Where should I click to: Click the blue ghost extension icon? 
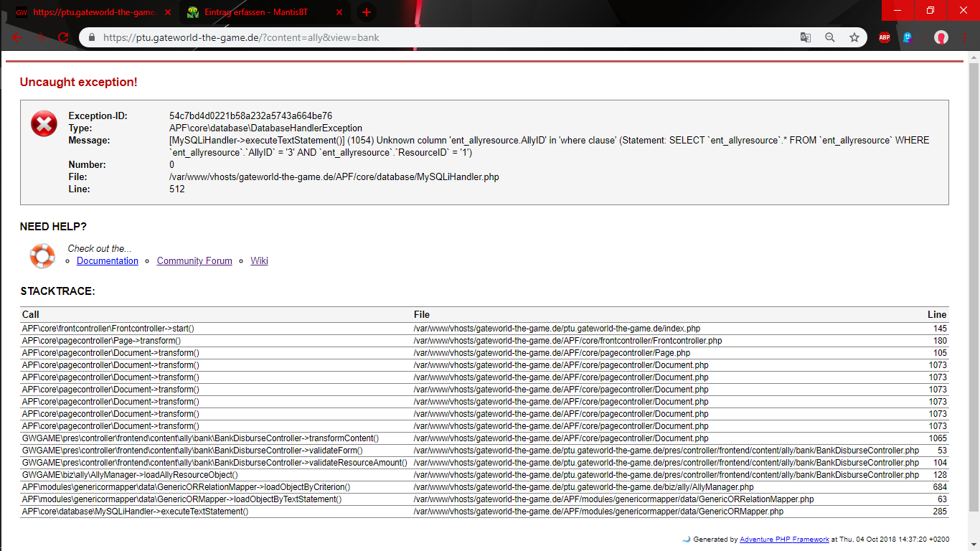(908, 37)
